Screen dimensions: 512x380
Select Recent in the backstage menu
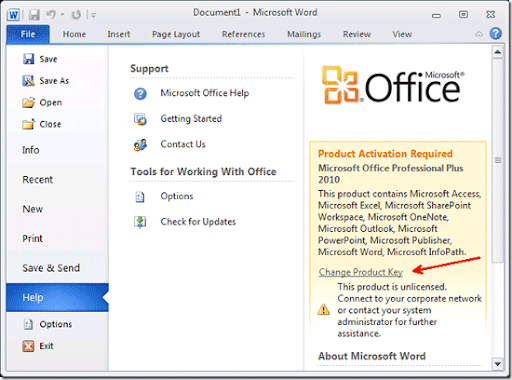pyautogui.click(x=37, y=180)
